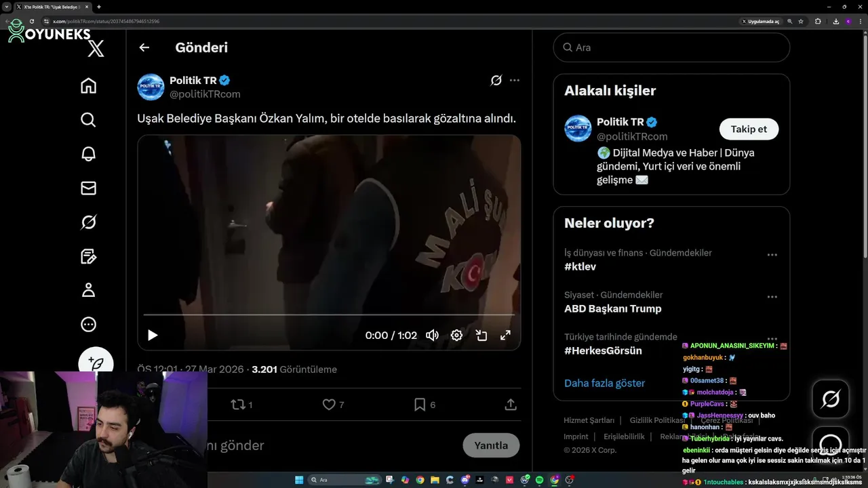
Task: Open Explore search icon in left sidebar
Action: [x=88, y=120]
